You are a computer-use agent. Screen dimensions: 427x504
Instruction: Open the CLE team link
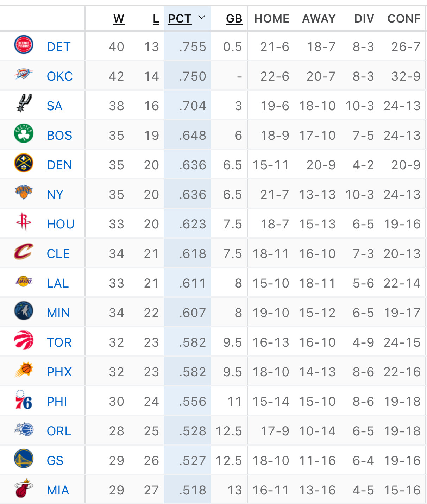(58, 254)
